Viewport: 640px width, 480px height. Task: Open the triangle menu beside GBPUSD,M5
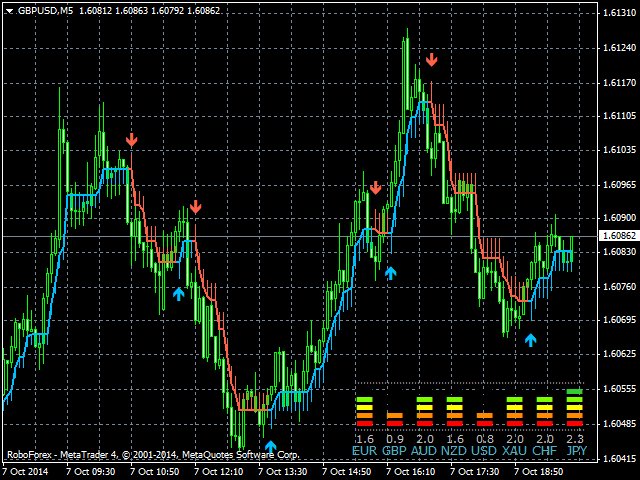pyautogui.click(x=9, y=10)
